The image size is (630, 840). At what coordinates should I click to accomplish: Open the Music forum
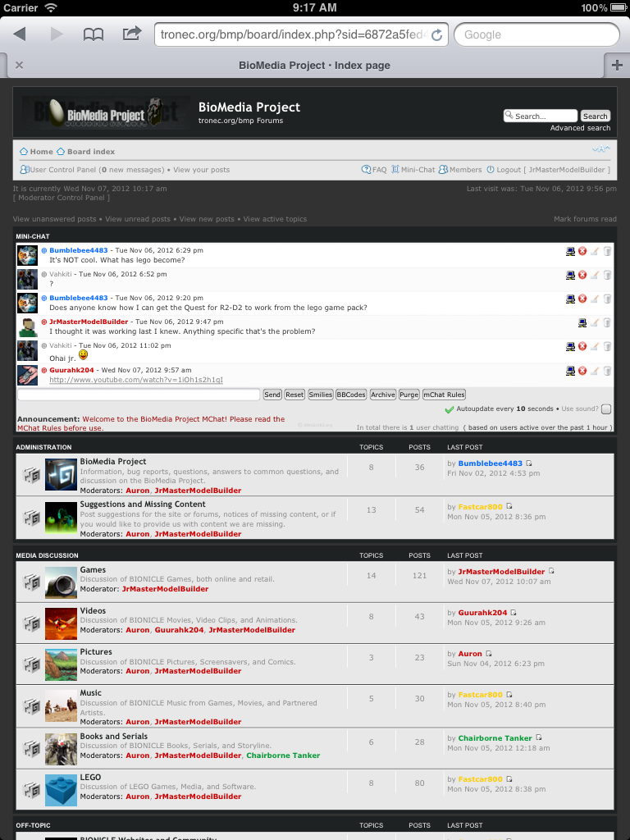coord(90,692)
